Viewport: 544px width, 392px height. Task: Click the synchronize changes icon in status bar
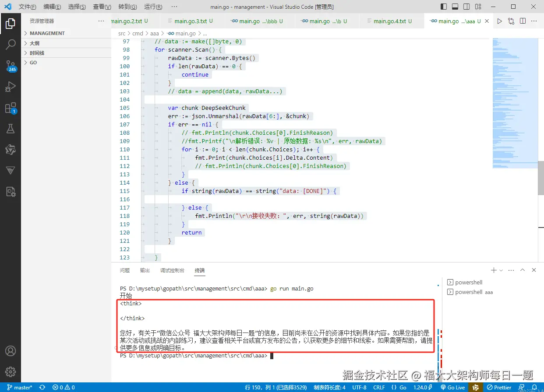(x=42, y=387)
